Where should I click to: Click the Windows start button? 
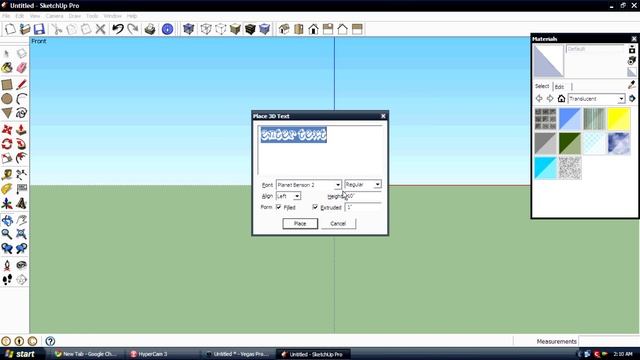click(20, 354)
